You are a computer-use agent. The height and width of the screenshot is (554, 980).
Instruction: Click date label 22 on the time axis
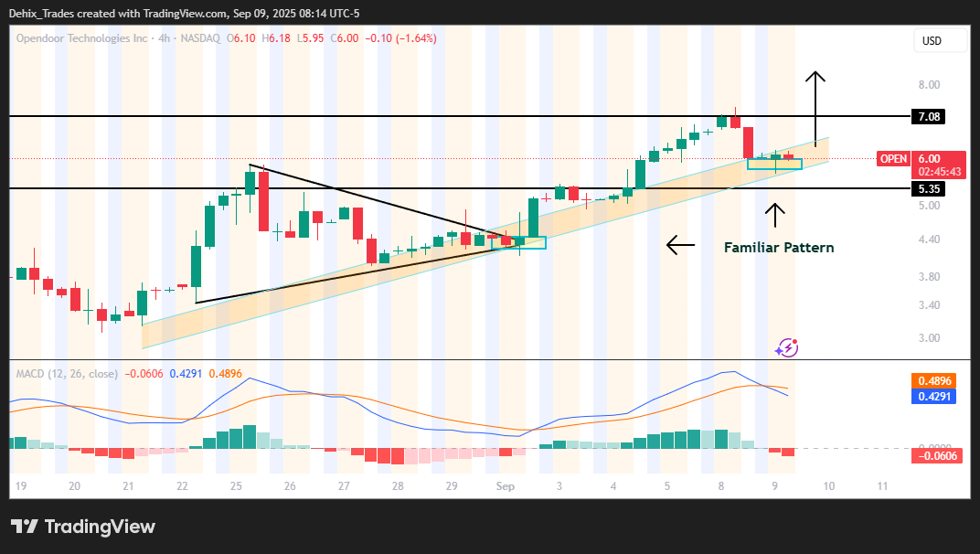click(x=182, y=485)
